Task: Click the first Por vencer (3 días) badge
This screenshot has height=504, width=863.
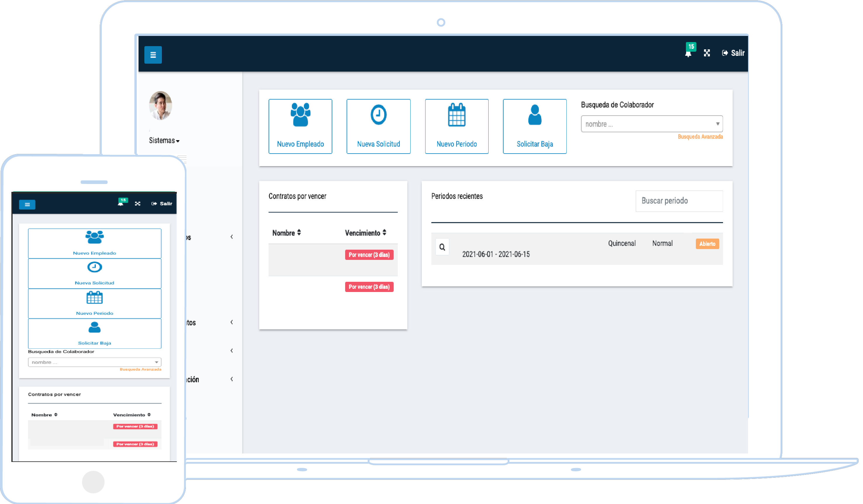Action: 369,255
